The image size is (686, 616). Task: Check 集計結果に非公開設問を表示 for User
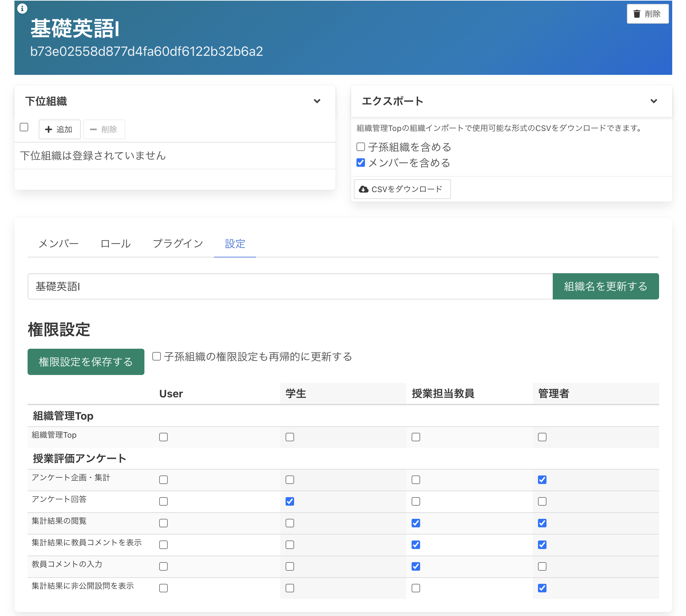163,588
